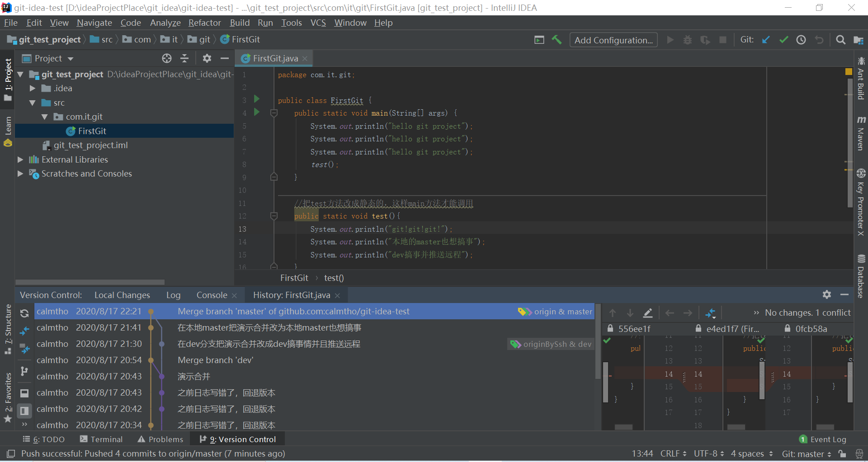Select FirstGit file in project tree
This screenshot has height=462, width=868.
[x=124, y=131]
